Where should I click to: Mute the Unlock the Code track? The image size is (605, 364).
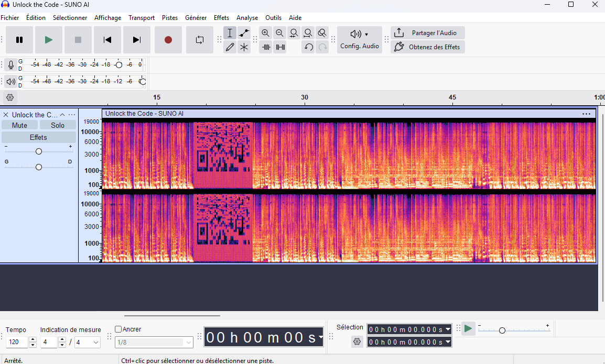pos(19,125)
